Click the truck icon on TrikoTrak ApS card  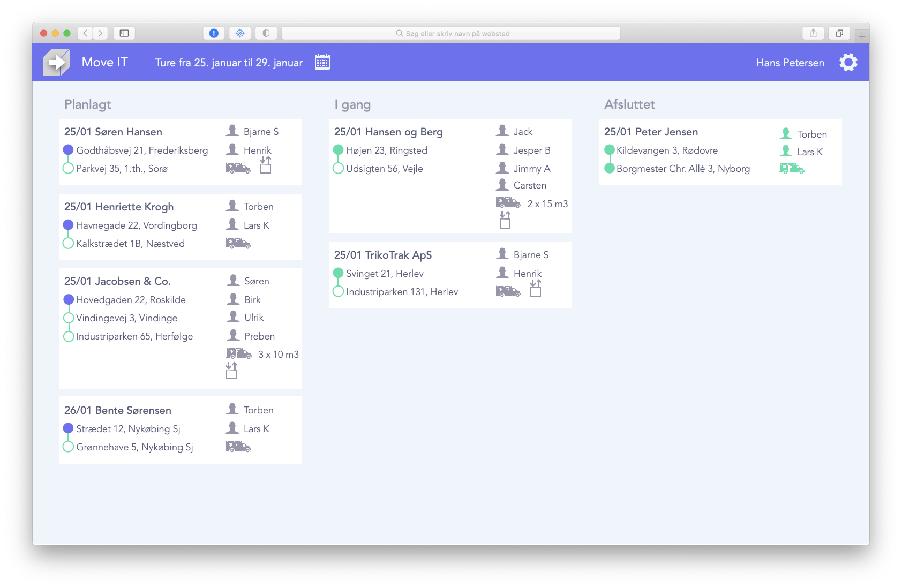(508, 291)
